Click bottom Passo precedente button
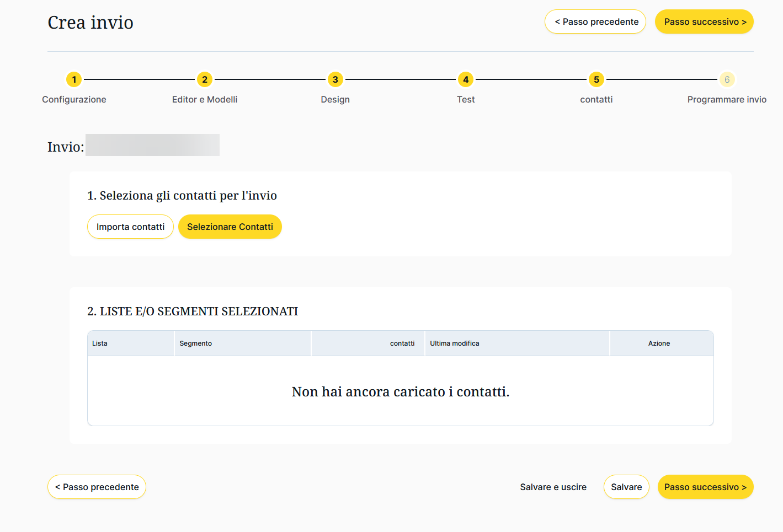 pos(97,487)
